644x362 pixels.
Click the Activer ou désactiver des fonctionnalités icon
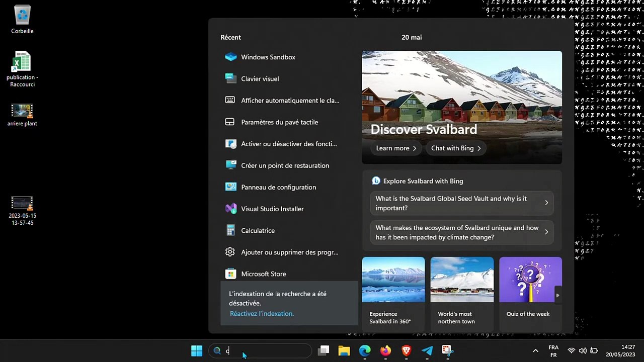[231, 144]
